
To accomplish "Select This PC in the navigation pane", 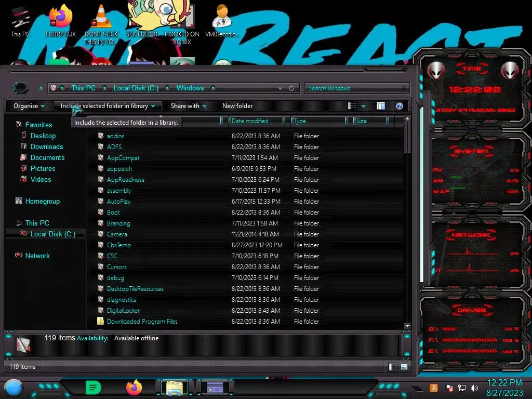I will click(37, 223).
